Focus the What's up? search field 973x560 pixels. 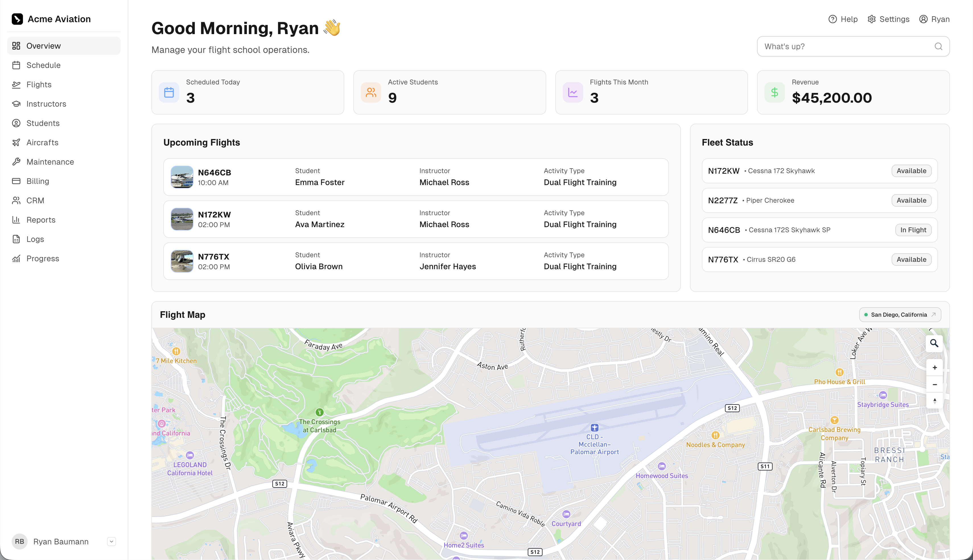pyautogui.click(x=853, y=47)
